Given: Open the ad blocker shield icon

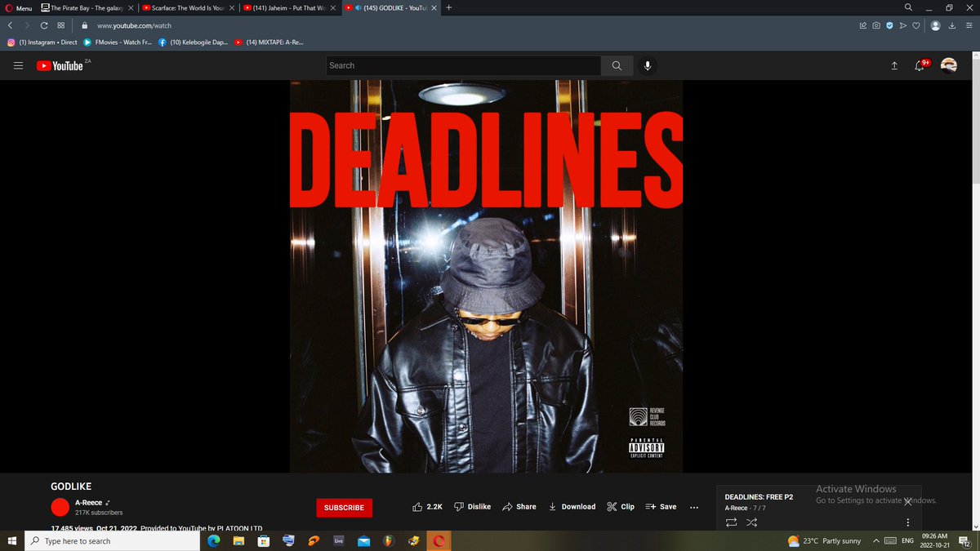Looking at the screenshot, I should 889,25.
